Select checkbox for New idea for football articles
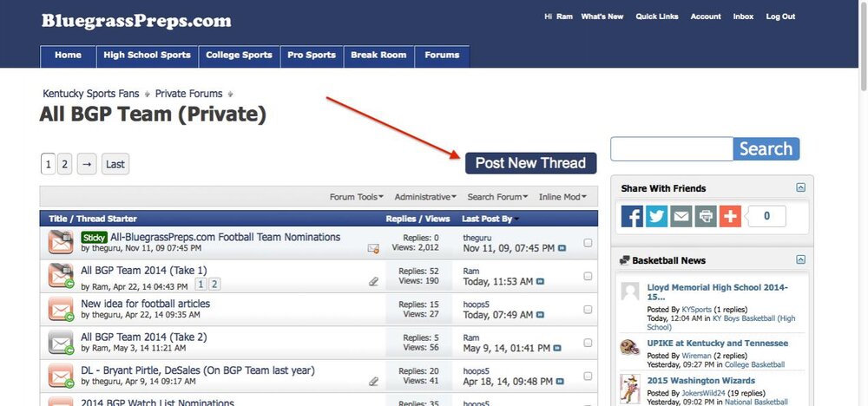The image size is (868, 406). coord(588,309)
